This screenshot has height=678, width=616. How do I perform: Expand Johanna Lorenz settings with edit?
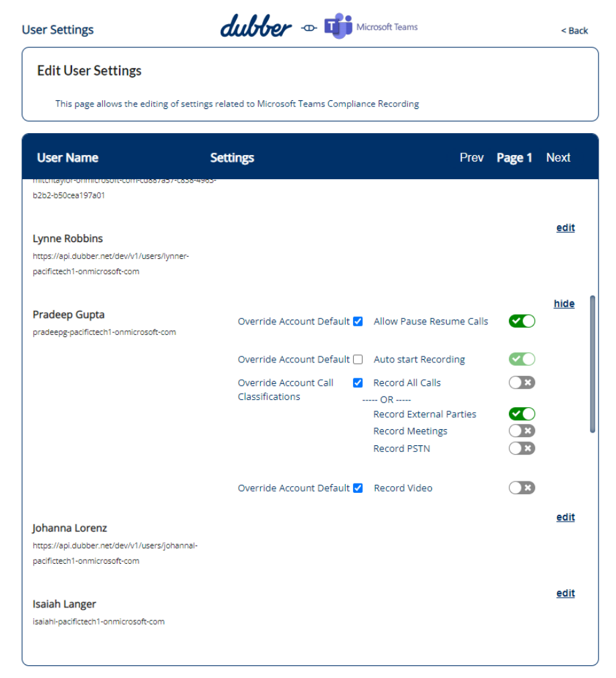click(x=565, y=517)
